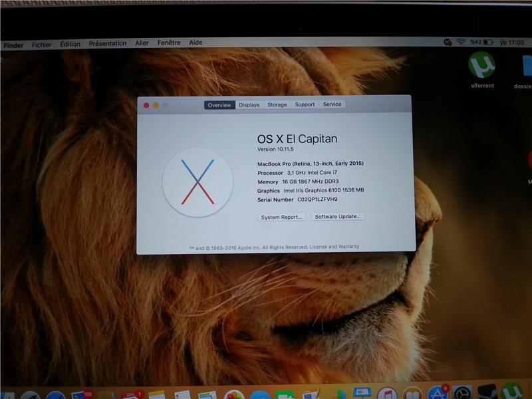Screen dimensions: 532x399
Task: Click the chat bubbles menu bar icon
Action: click(x=448, y=42)
